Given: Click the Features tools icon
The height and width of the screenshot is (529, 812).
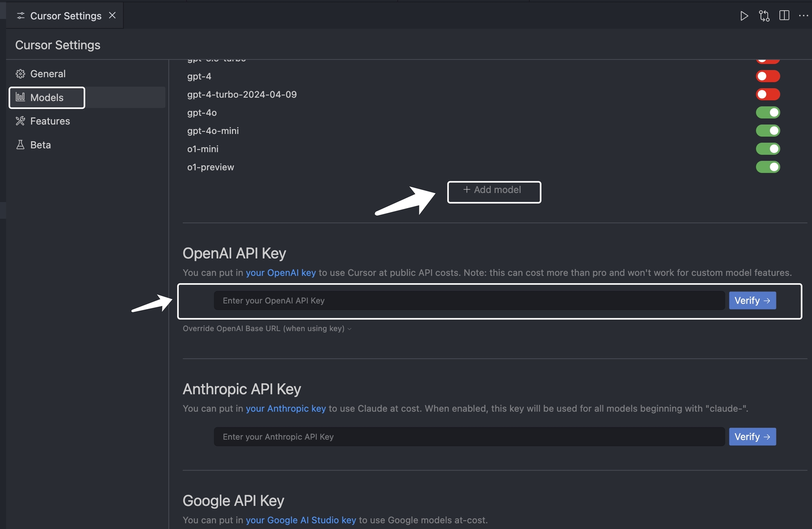Looking at the screenshot, I should tap(20, 121).
